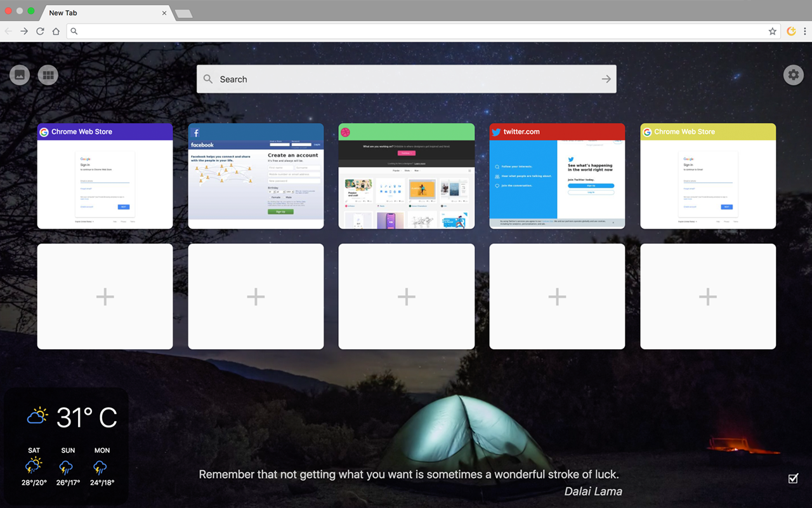Submit the search using the arrow icon
This screenshot has height=508, width=812.
(606, 79)
